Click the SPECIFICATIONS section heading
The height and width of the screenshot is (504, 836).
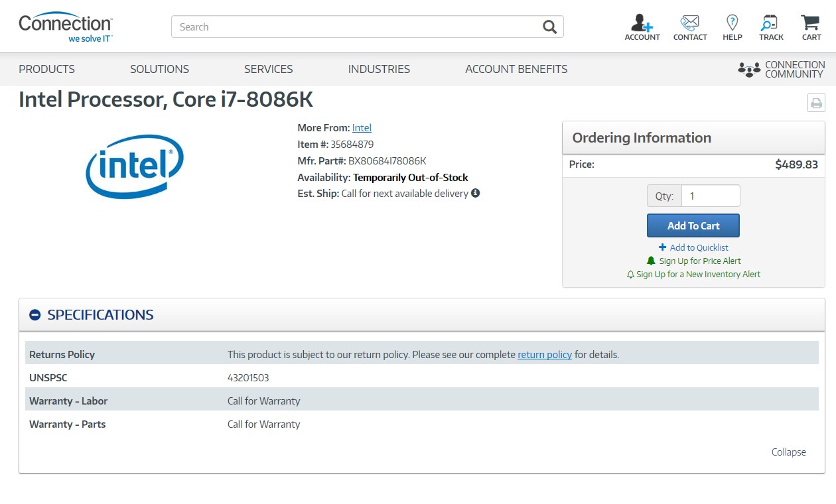pyautogui.click(x=100, y=315)
